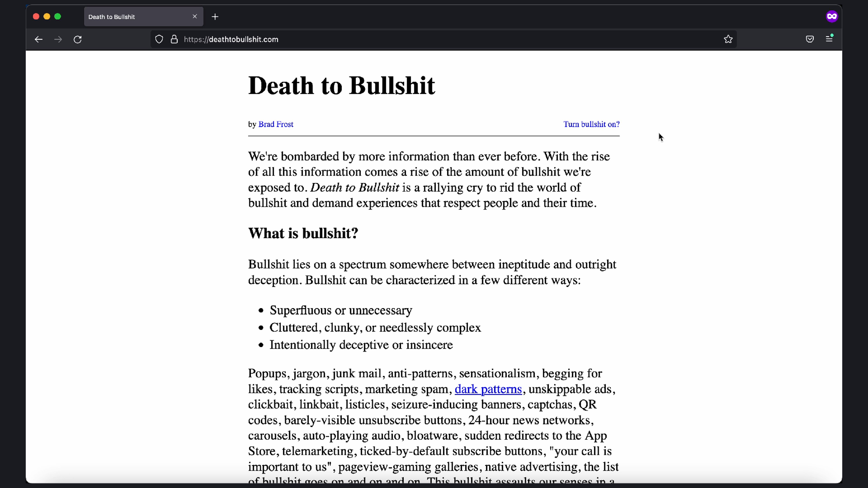Click the URL address field

pos(438,39)
